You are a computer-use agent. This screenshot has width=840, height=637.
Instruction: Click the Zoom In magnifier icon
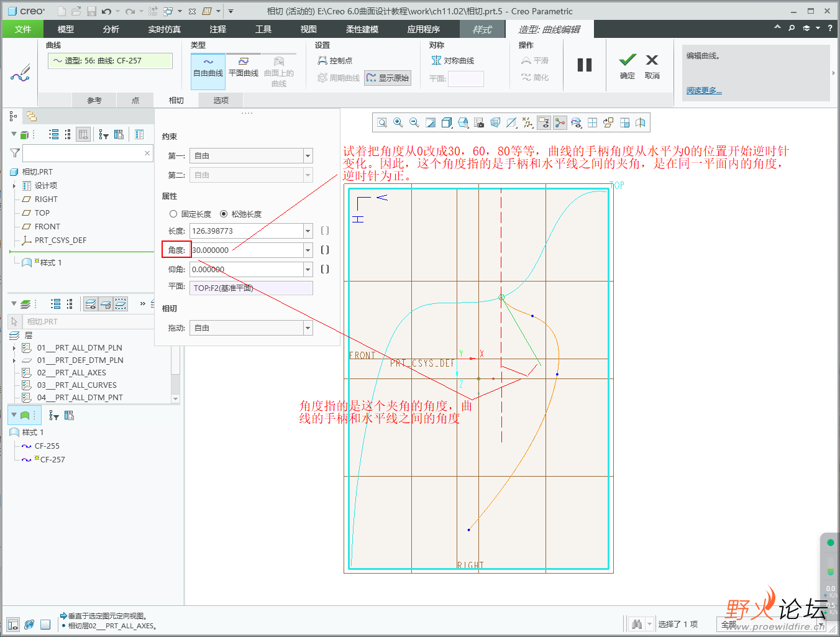(398, 123)
